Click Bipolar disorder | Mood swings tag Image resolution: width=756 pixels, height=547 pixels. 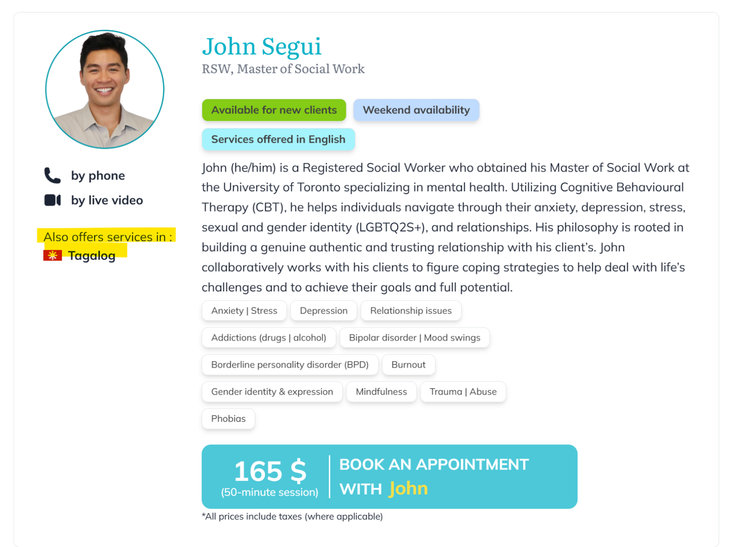(x=414, y=338)
